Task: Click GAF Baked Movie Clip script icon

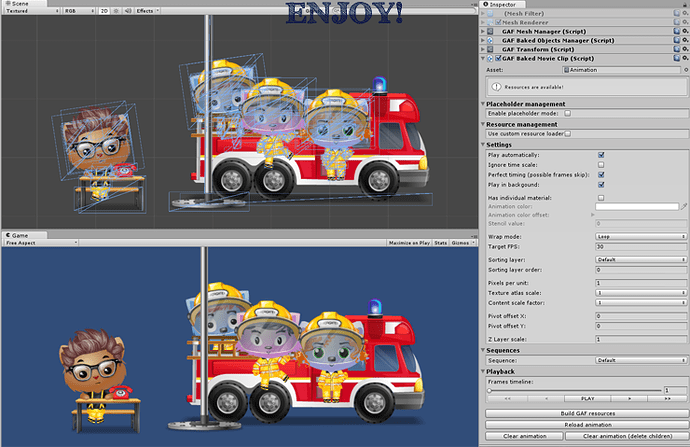Action: click(490, 58)
